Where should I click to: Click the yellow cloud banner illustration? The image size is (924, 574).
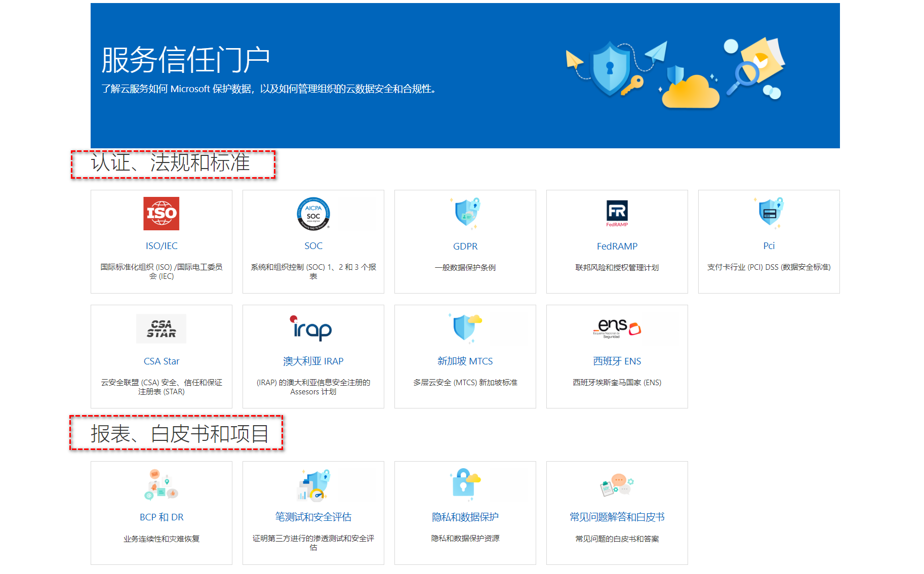(x=690, y=91)
